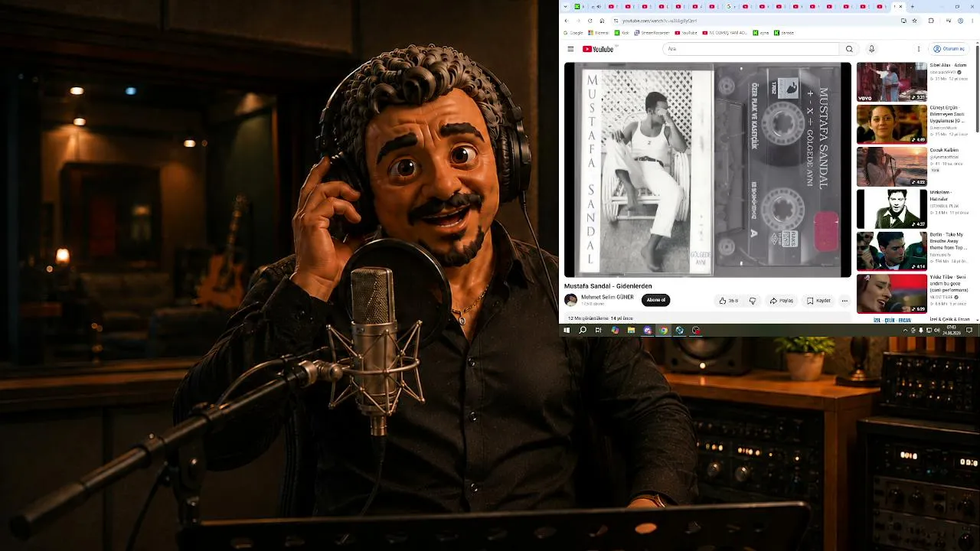Open Mehmet Selim GÜNER channel avatar
Viewport: 980px width, 551px height.
(570, 300)
